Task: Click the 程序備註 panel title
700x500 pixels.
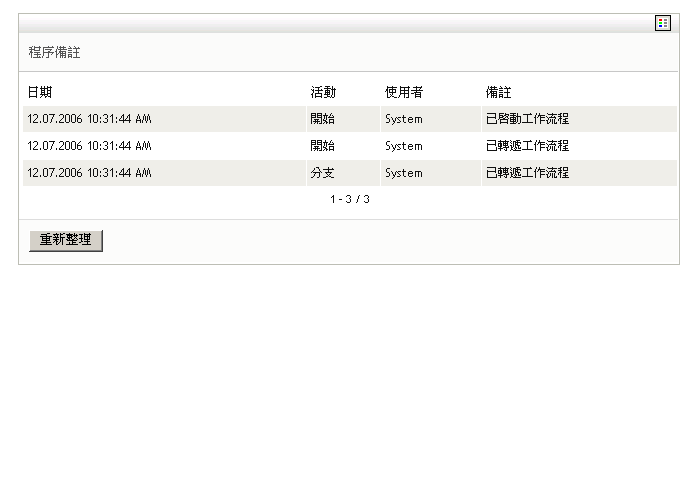Action: (54, 53)
